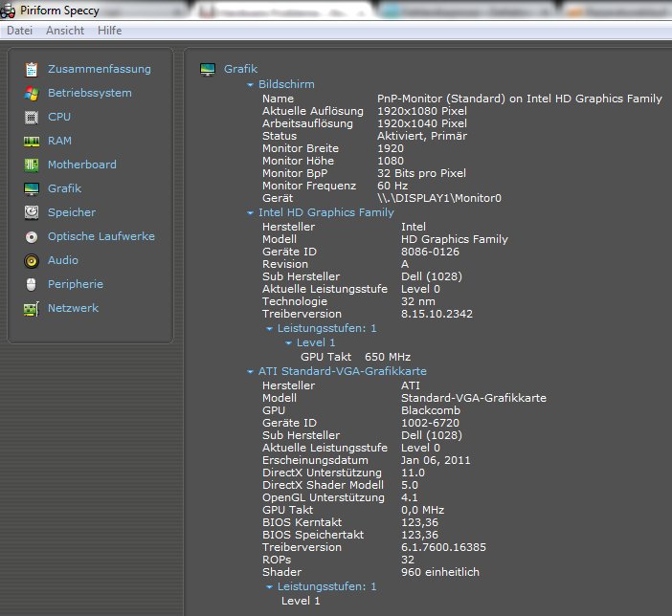This screenshot has width=672, height=616.
Task: Click the 1002-6720 device ID value
Action: coord(430,423)
